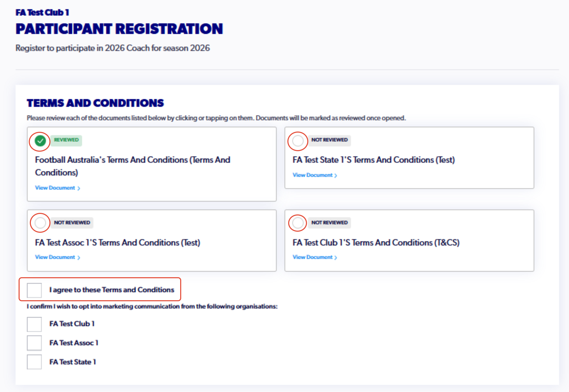
Task: Click the NOT REVIEWED badge on FA Test State 1 card
Action: tap(329, 140)
